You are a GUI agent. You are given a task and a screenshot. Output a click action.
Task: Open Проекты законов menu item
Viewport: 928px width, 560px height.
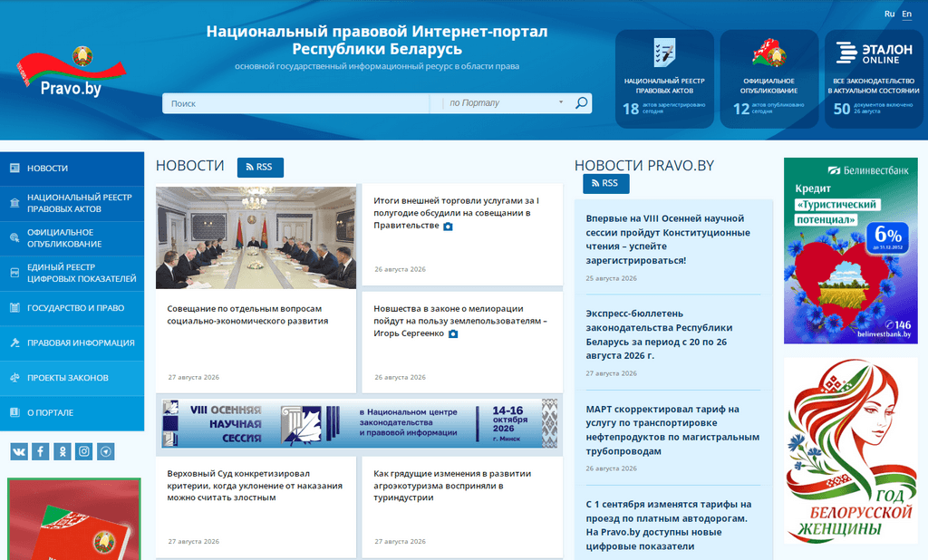click(x=72, y=378)
